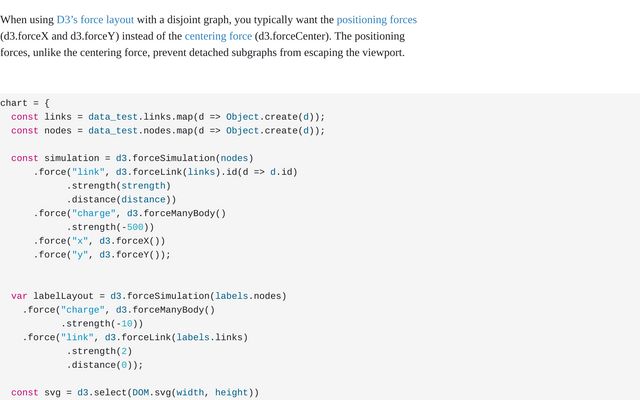Screen dimensions: 640x400
Task: Click the ".distance(distance)" code line
Action: (121, 199)
